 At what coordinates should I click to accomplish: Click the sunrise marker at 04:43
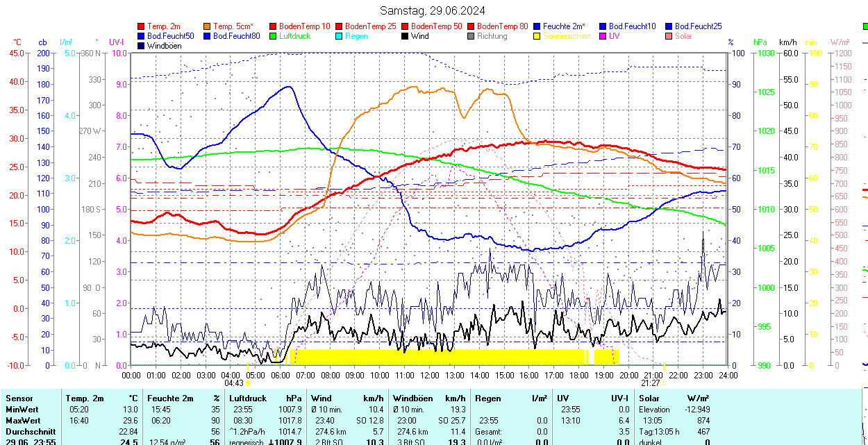point(249,383)
